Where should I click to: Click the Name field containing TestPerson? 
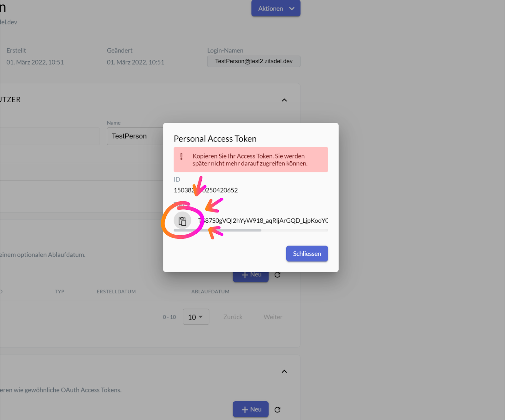point(135,136)
